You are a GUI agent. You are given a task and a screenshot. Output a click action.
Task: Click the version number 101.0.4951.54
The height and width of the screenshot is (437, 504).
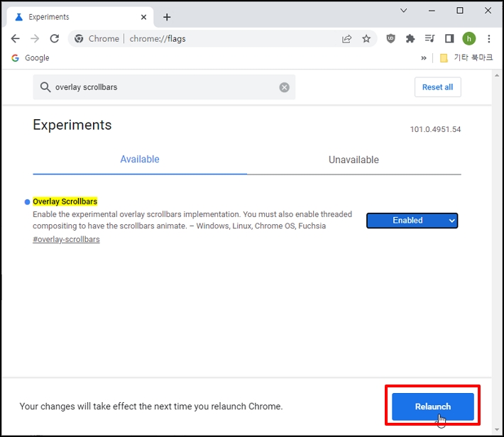(x=435, y=130)
